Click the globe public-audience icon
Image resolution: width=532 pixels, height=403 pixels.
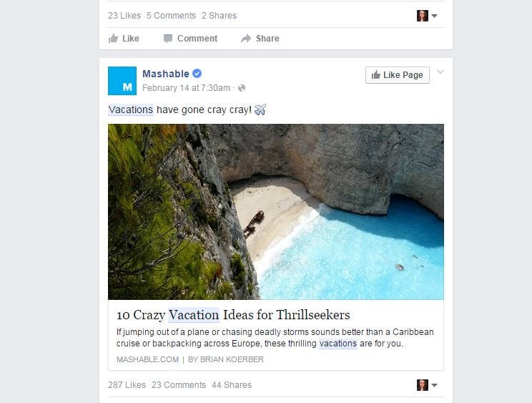[x=242, y=88]
